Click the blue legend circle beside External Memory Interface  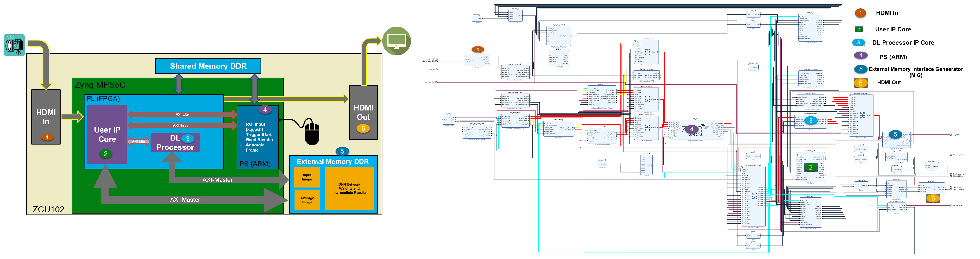click(x=861, y=69)
